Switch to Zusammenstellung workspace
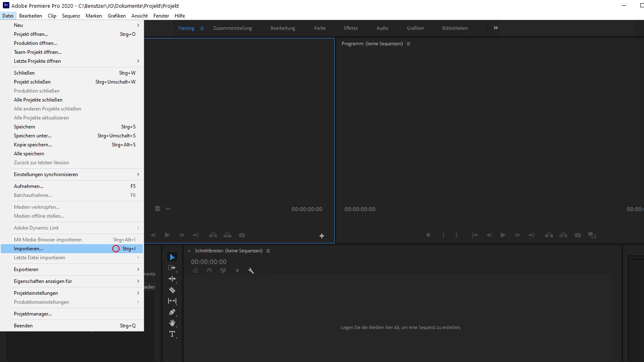 [233, 28]
